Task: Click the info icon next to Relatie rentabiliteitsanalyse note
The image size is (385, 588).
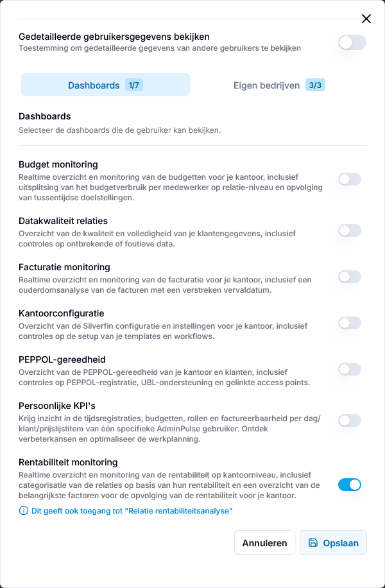Action: pyautogui.click(x=23, y=510)
